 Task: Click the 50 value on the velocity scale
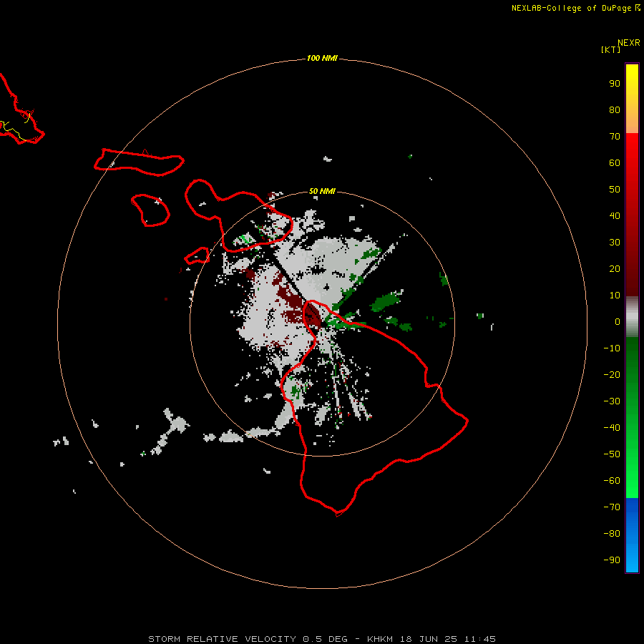pyautogui.click(x=615, y=190)
